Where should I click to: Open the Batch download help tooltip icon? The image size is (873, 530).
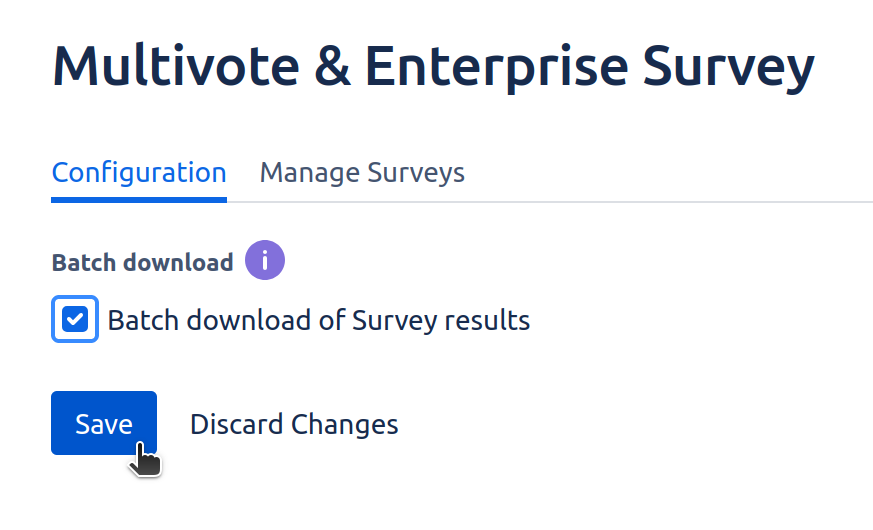click(265, 261)
